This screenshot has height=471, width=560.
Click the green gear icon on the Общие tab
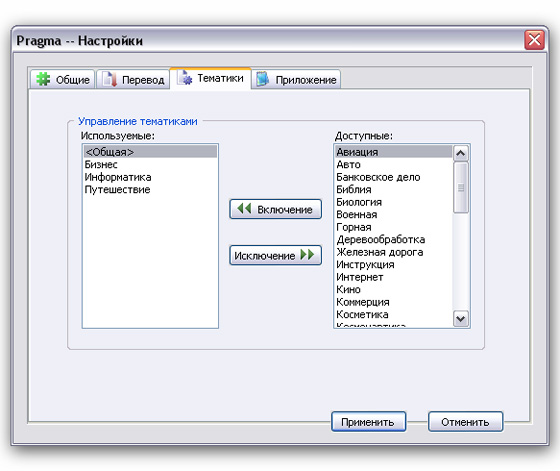pyautogui.click(x=43, y=79)
